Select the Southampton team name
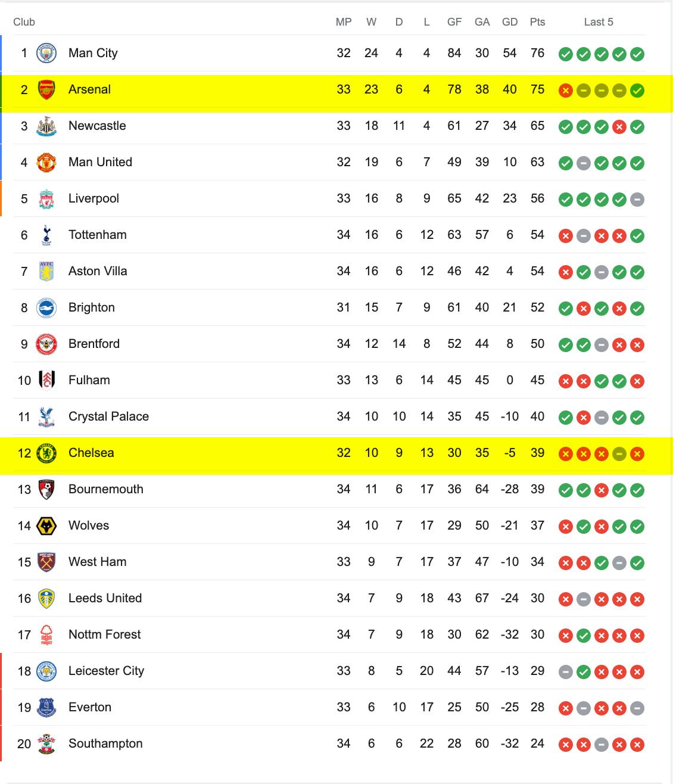This screenshot has height=784, width=673. (x=105, y=743)
